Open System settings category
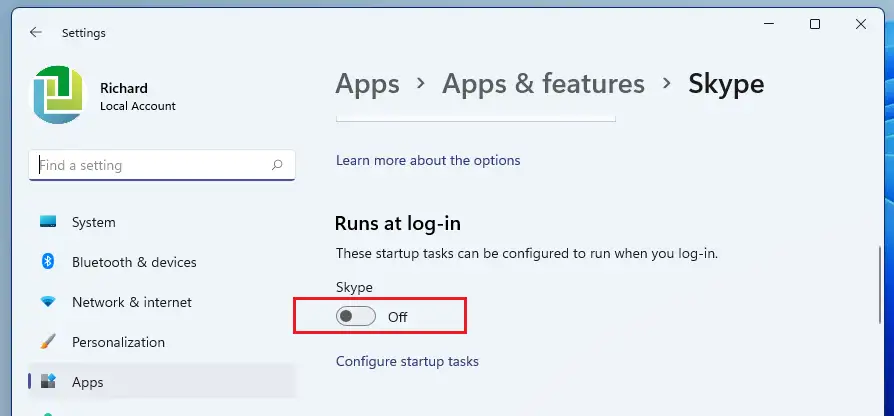 [162, 222]
